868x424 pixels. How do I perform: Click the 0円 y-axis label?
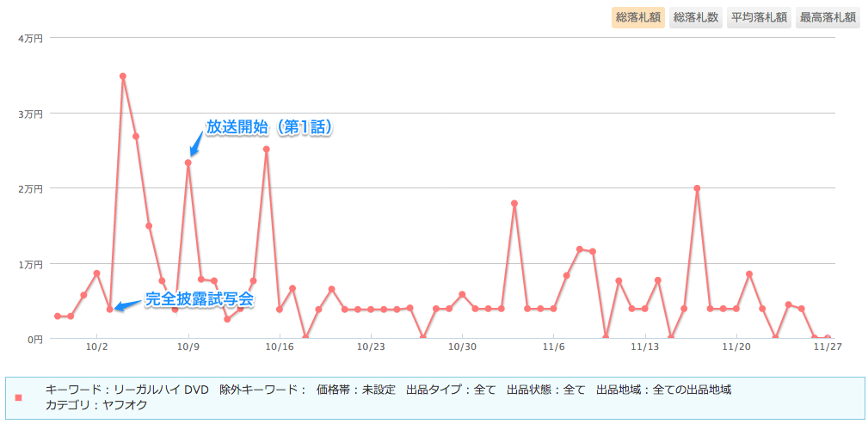[34, 339]
